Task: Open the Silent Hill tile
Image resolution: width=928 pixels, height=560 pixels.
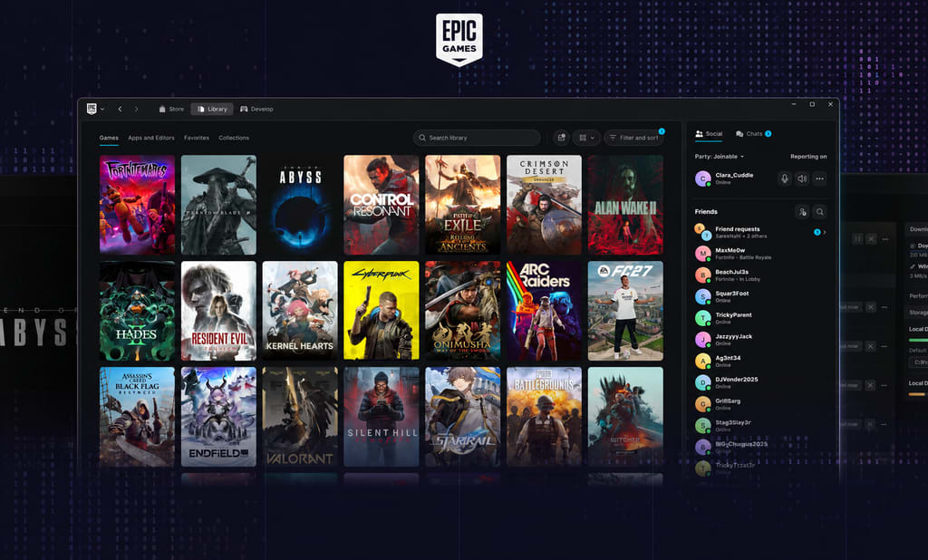Action: point(382,417)
